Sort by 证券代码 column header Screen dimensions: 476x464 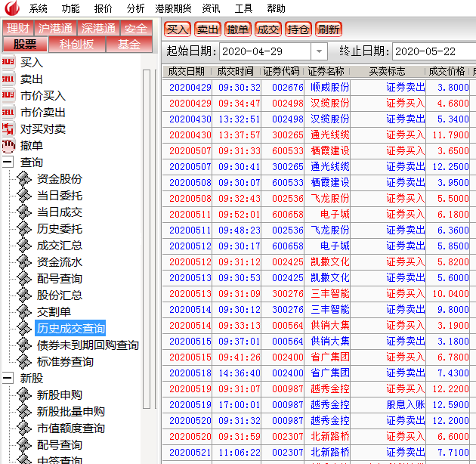click(282, 71)
